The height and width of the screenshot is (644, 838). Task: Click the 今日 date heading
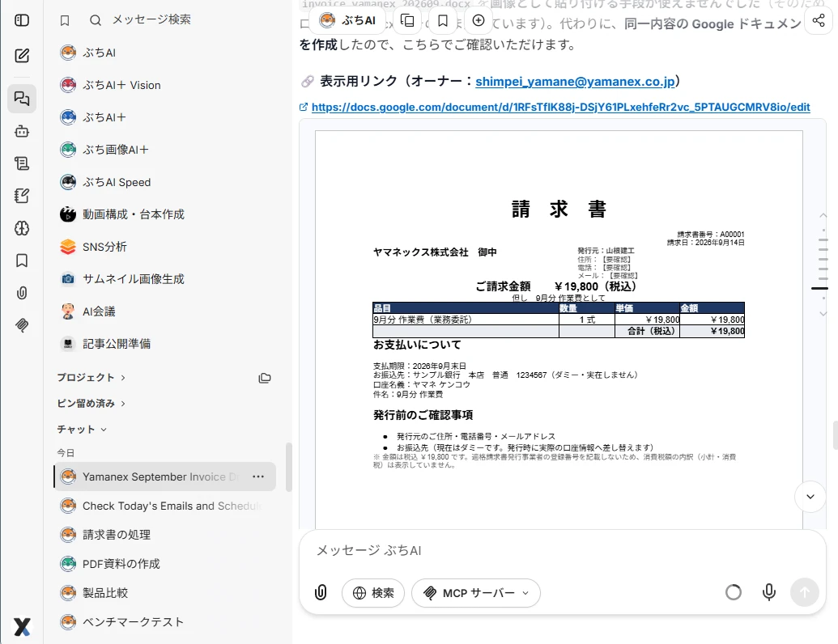click(66, 453)
